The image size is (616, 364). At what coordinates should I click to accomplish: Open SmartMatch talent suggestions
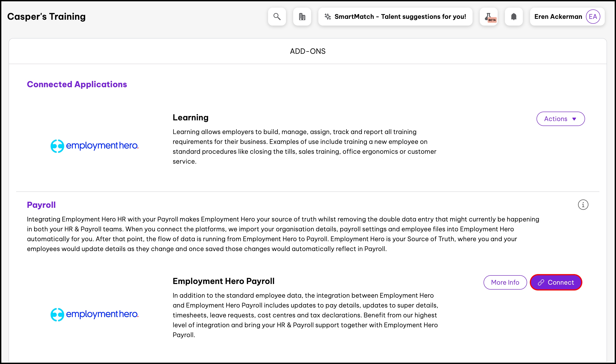click(x=400, y=17)
